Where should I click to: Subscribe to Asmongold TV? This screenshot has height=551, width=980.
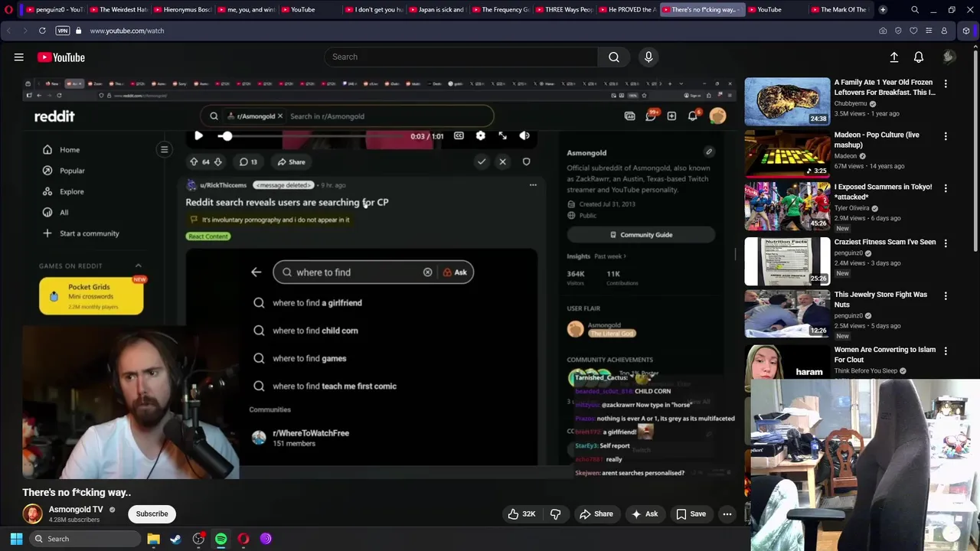tap(152, 514)
